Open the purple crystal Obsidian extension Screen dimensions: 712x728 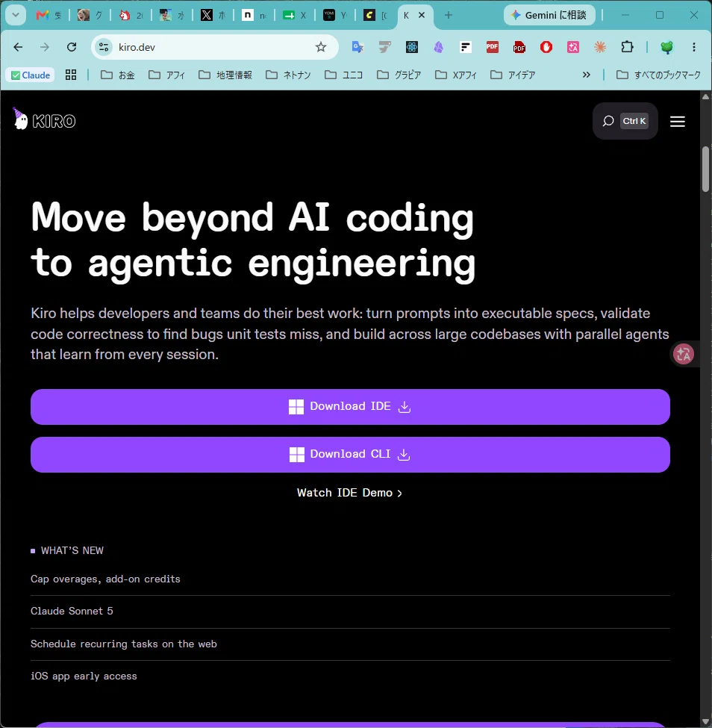point(439,47)
